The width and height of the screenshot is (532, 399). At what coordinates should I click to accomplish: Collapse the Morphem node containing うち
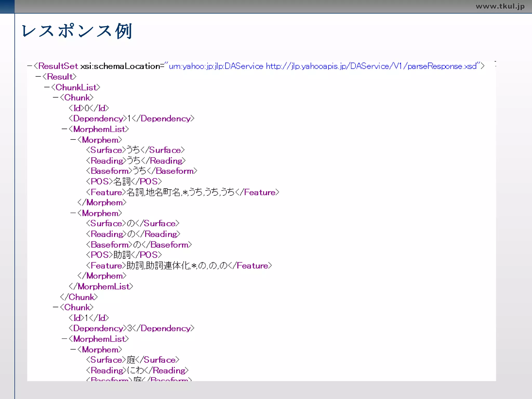(x=73, y=140)
